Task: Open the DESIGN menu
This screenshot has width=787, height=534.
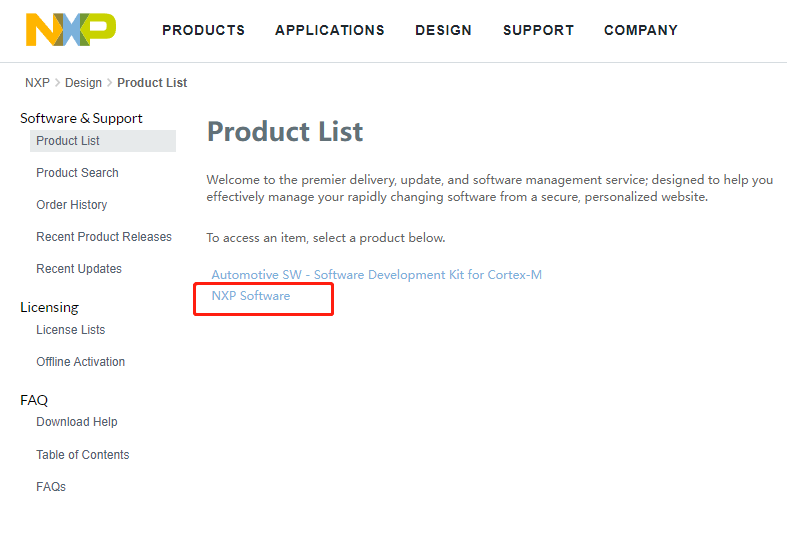Action: click(443, 30)
